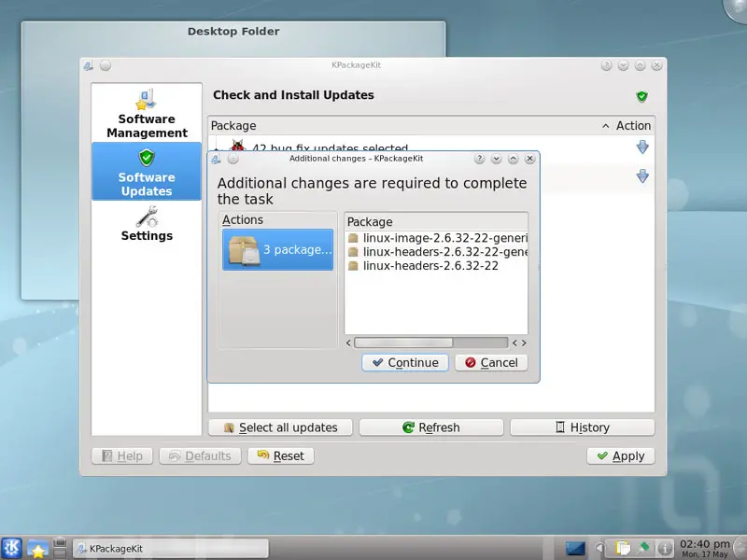Maximize the Additional changes dialog
Screen dimensions: 747x560
[x=513, y=159]
